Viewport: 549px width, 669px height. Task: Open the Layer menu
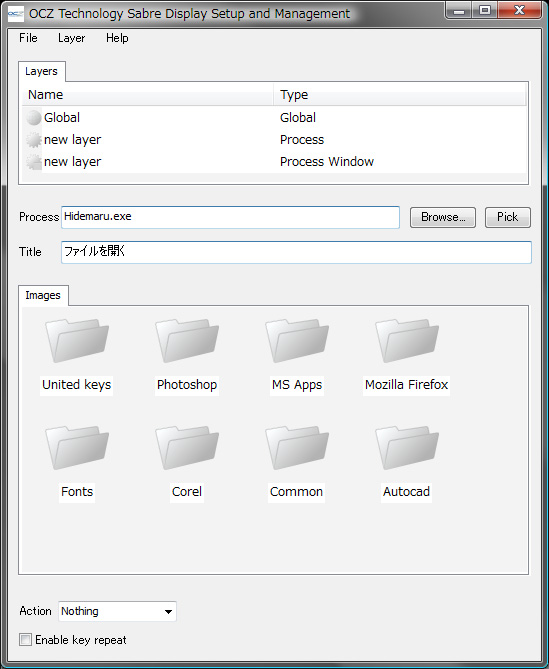[x=72, y=38]
